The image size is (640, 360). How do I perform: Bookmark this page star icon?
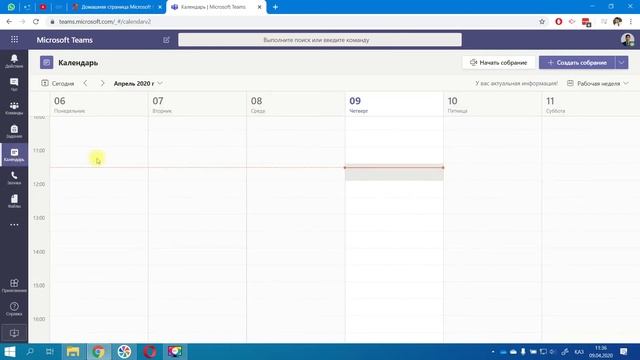point(542,22)
